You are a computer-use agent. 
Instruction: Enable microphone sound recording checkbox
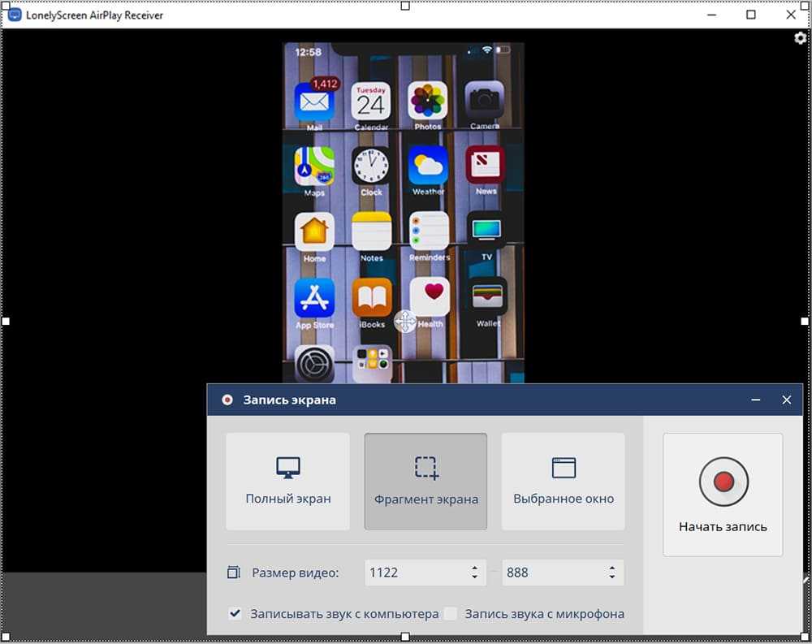pos(451,614)
